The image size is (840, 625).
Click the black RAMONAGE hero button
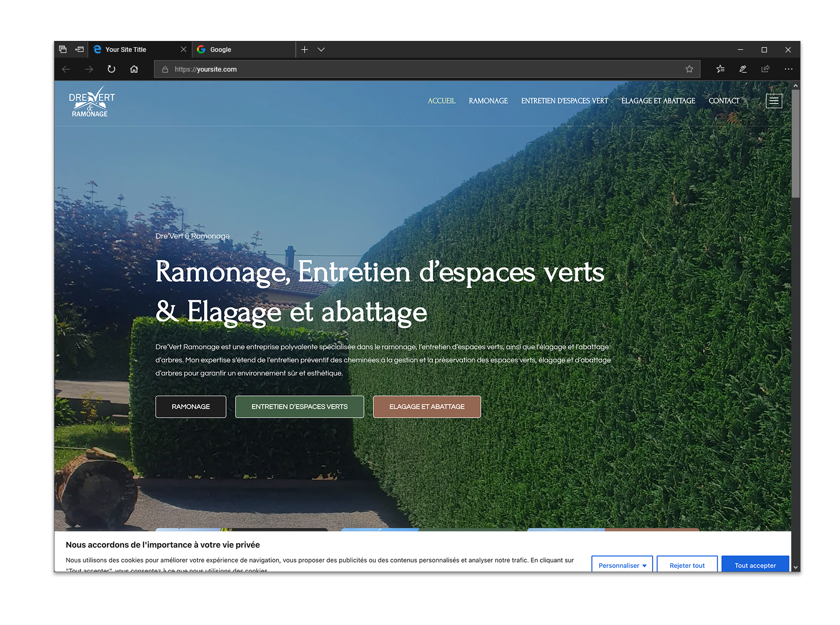[191, 407]
